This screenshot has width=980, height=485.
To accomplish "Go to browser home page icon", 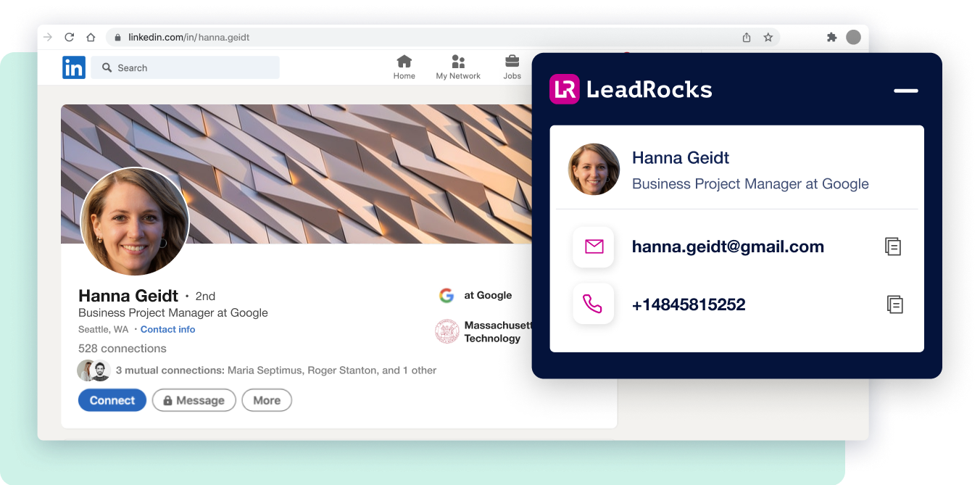I will (x=91, y=37).
